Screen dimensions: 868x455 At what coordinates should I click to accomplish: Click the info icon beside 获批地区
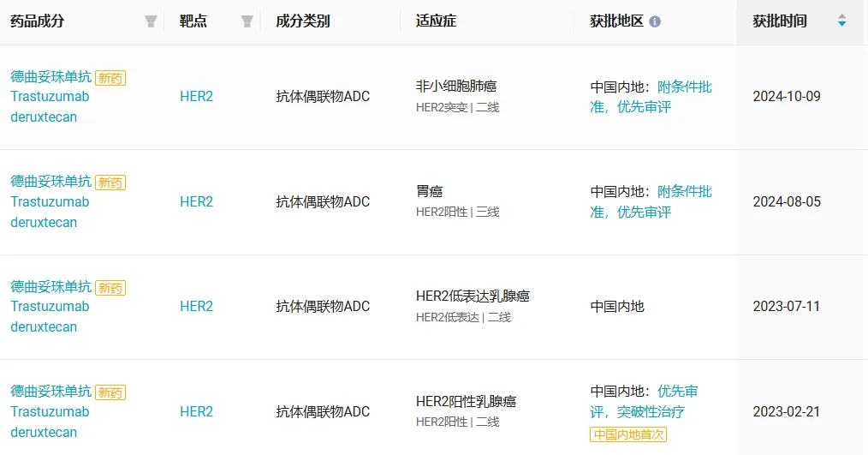coord(655,21)
